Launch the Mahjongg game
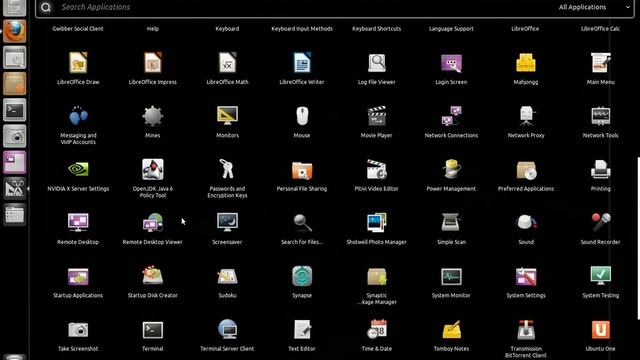640x360 pixels. [526, 63]
